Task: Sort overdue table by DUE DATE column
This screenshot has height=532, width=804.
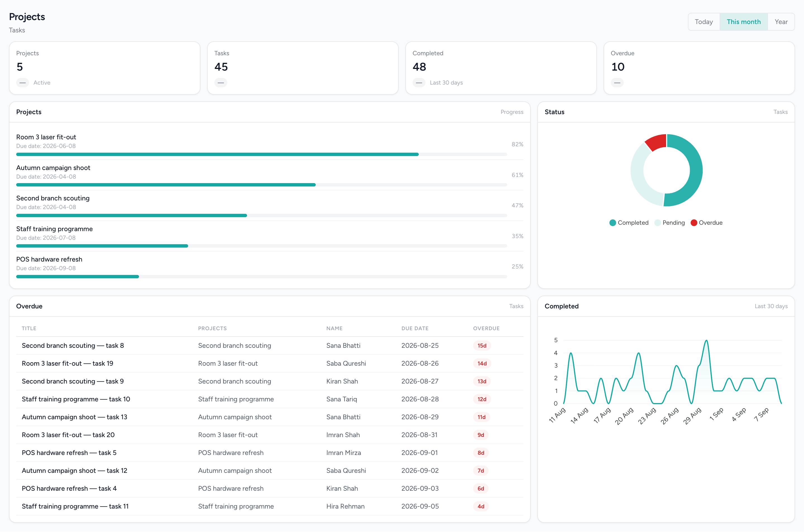Action: coord(415,329)
